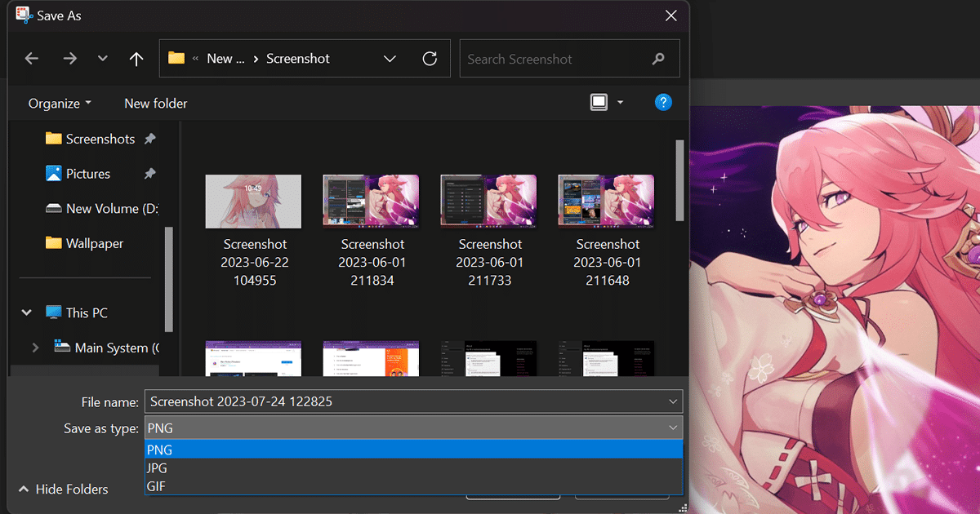Click the change view layout icon

click(599, 102)
